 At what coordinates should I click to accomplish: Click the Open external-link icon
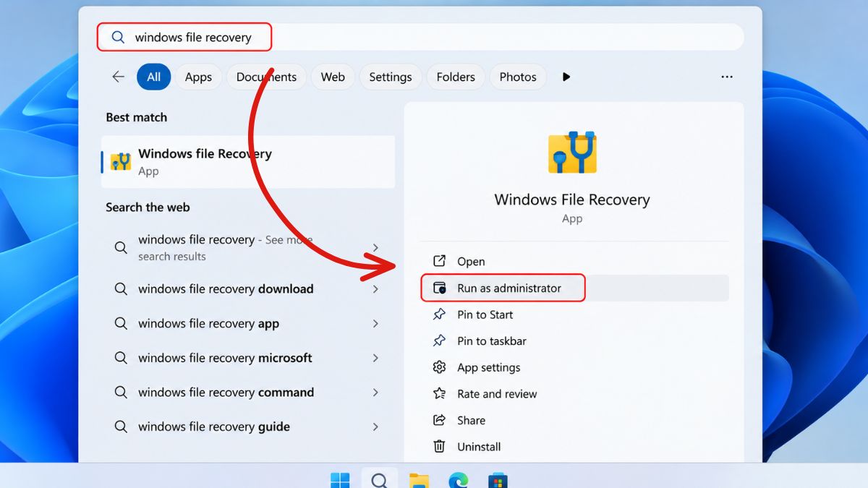[x=439, y=261]
